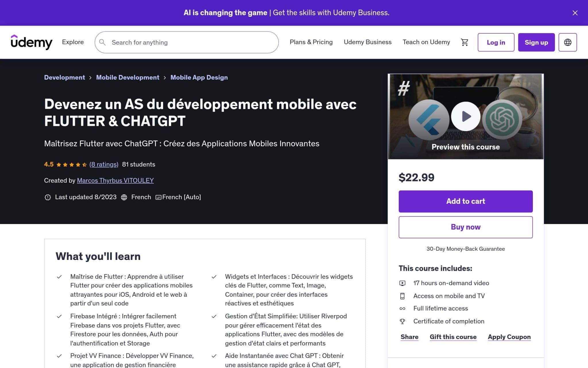This screenshot has width=588, height=368.
Task: Click the 4.5 rating number
Action: point(49,164)
